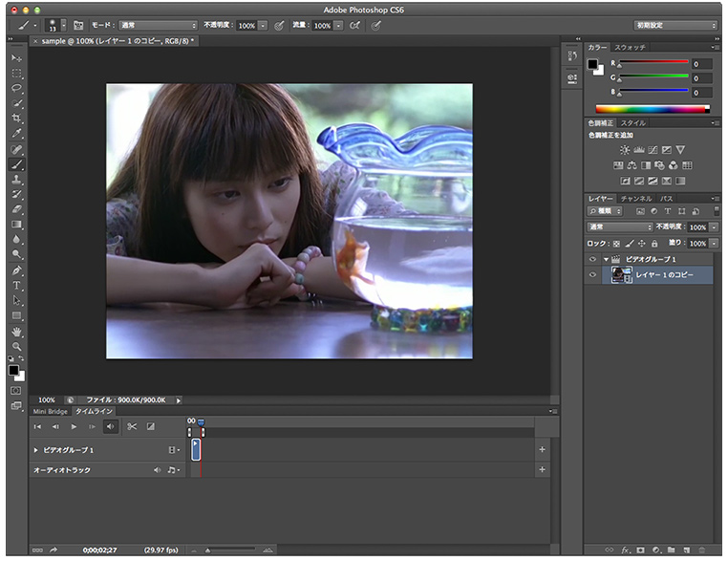Screen dimensions: 728x561
Task: Select the Gradient tool
Action: pos(16,225)
